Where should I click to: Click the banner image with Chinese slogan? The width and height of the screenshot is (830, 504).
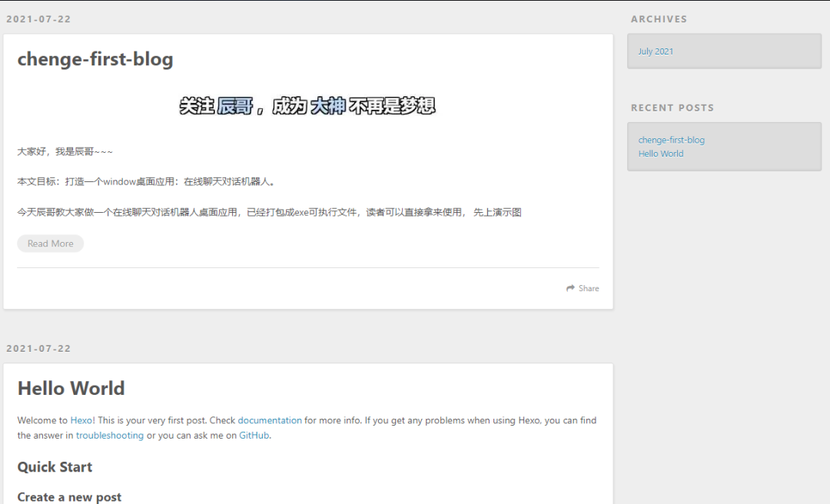pyautogui.click(x=307, y=106)
